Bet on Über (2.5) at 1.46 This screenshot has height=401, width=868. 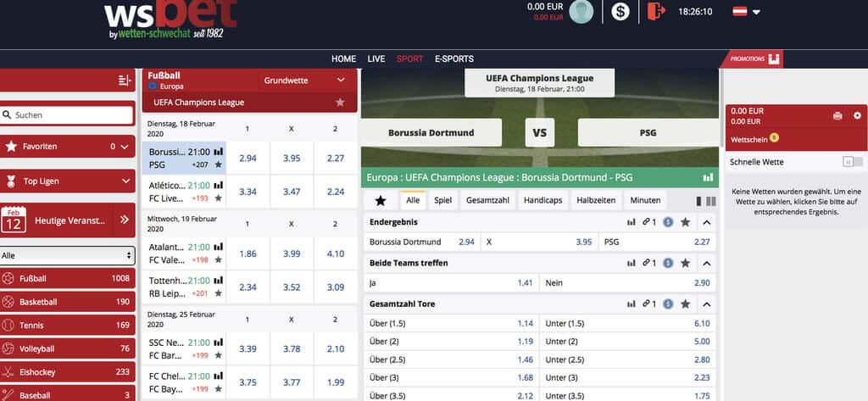point(451,359)
